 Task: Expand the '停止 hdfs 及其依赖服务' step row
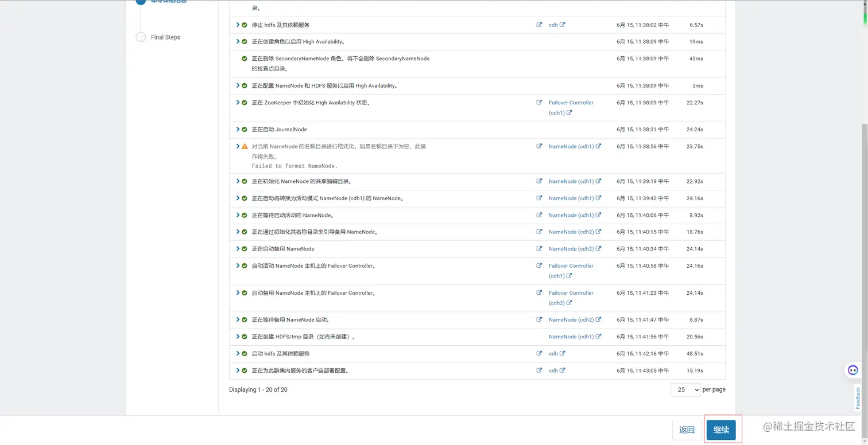pos(238,25)
